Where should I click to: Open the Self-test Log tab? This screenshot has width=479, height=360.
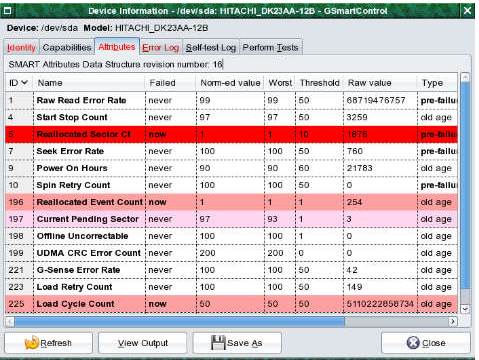(x=211, y=48)
